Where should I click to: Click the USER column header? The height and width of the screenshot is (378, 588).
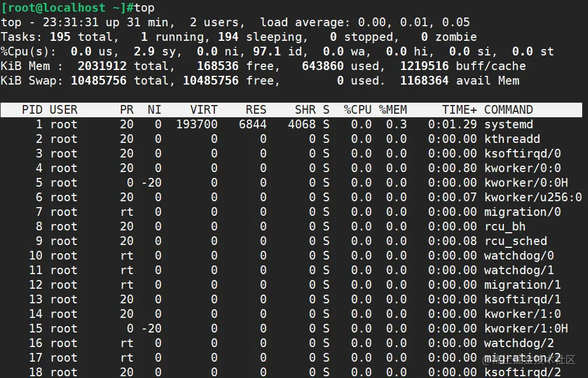64,110
